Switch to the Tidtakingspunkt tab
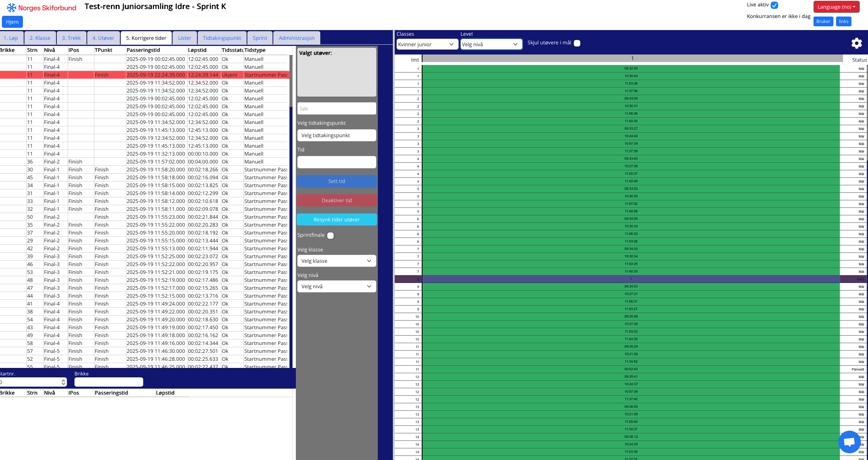Screen dimensions: 868x460 (x=222, y=38)
